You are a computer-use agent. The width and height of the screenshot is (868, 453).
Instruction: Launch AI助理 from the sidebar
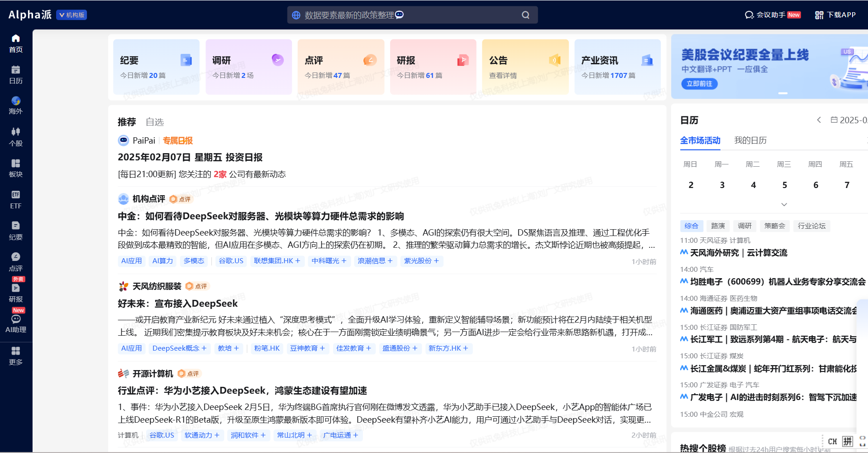16,319
